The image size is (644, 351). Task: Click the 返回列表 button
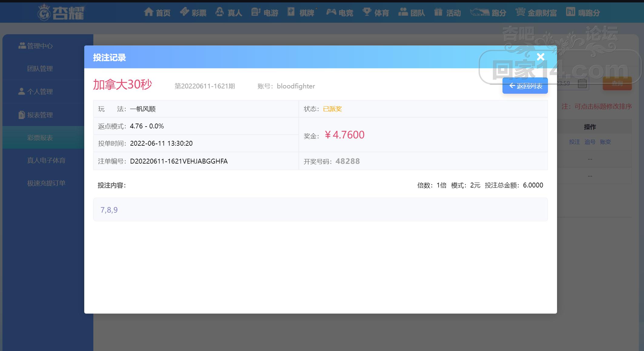(x=525, y=86)
